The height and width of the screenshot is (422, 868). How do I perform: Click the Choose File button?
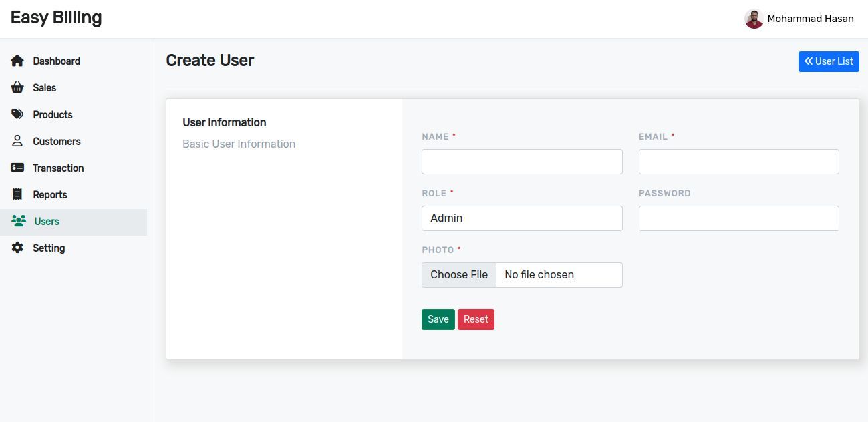459,275
